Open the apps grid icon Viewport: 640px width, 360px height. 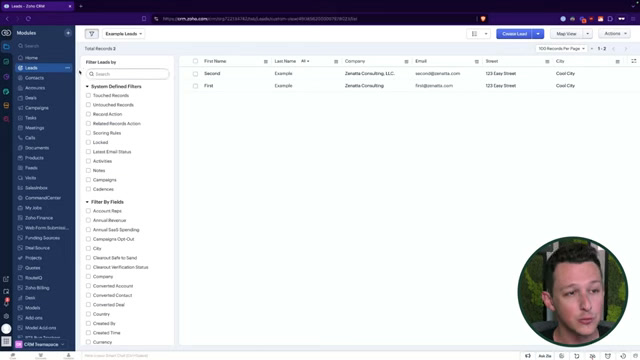pyautogui.click(x=6, y=341)
